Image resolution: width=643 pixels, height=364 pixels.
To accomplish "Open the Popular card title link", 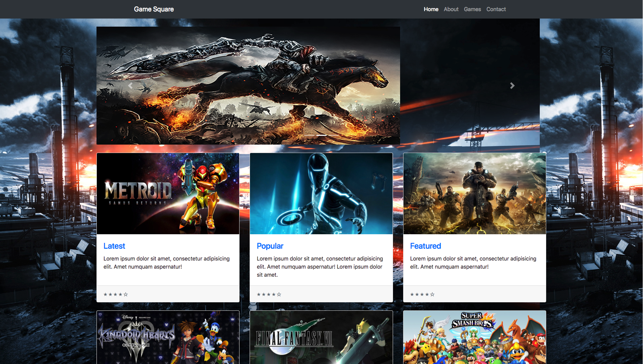I will (270, 246).
